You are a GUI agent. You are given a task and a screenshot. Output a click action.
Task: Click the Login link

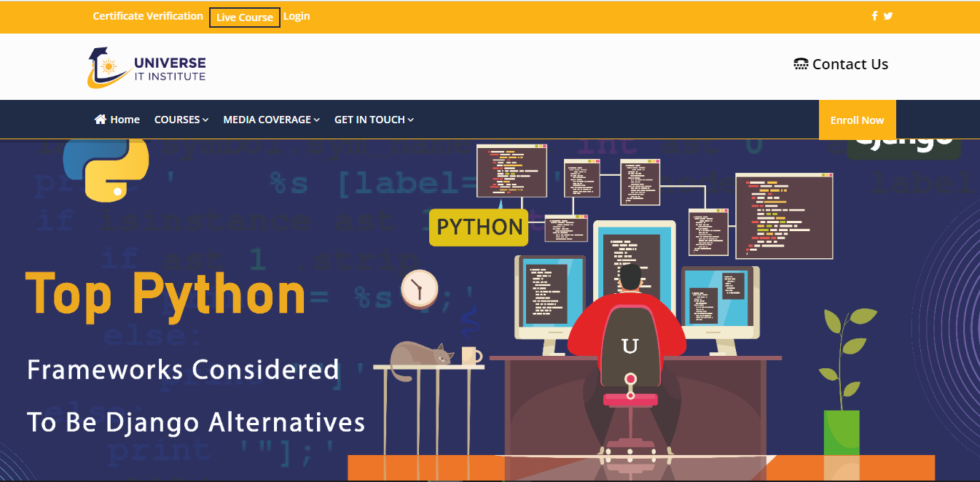pos(297,16)
